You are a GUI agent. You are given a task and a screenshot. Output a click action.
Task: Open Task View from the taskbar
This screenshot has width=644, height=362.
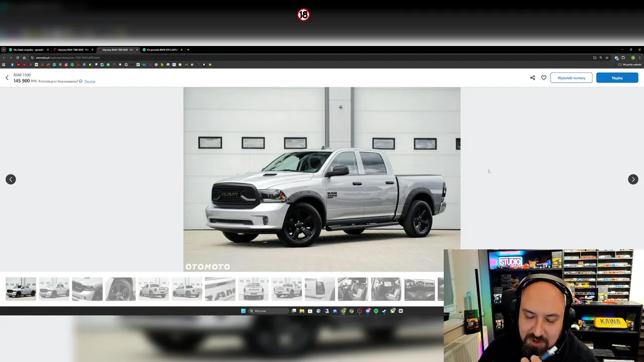click(x=294, y=311)
